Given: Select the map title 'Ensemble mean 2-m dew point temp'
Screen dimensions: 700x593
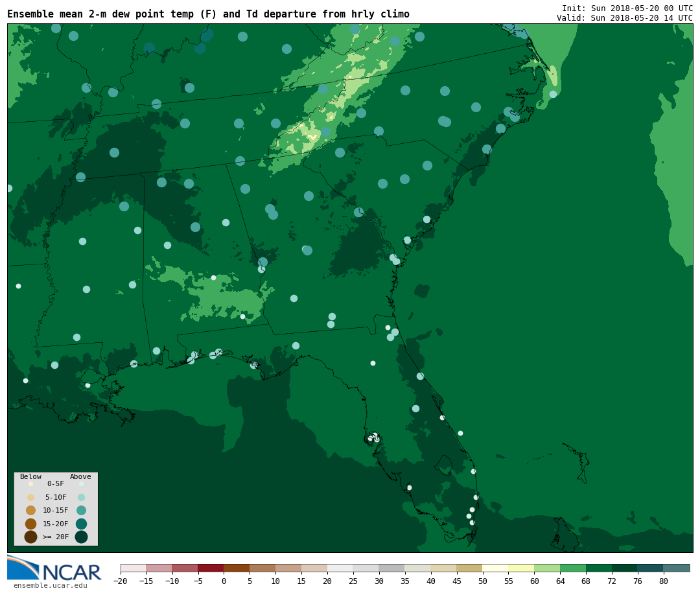Looking at the screenshot, I should pos(100,14).
